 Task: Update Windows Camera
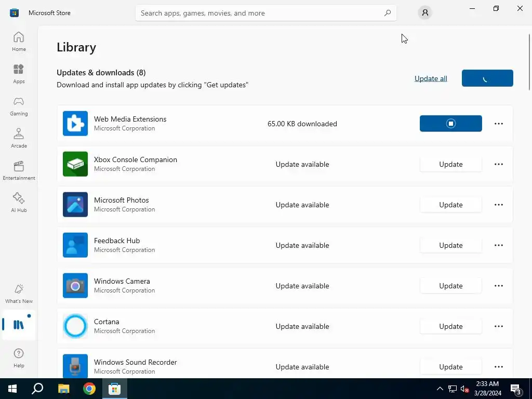[450, 286]
